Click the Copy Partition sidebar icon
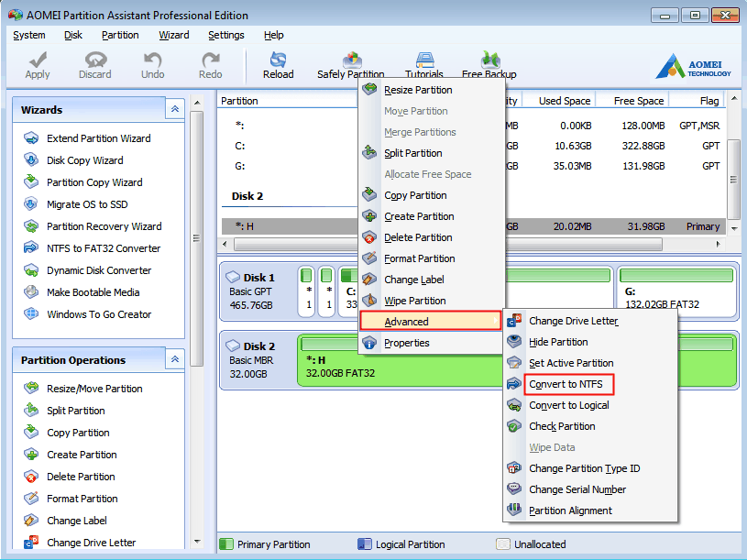The image size is (747, 560). pyautogui.click(x=31, y=433)
